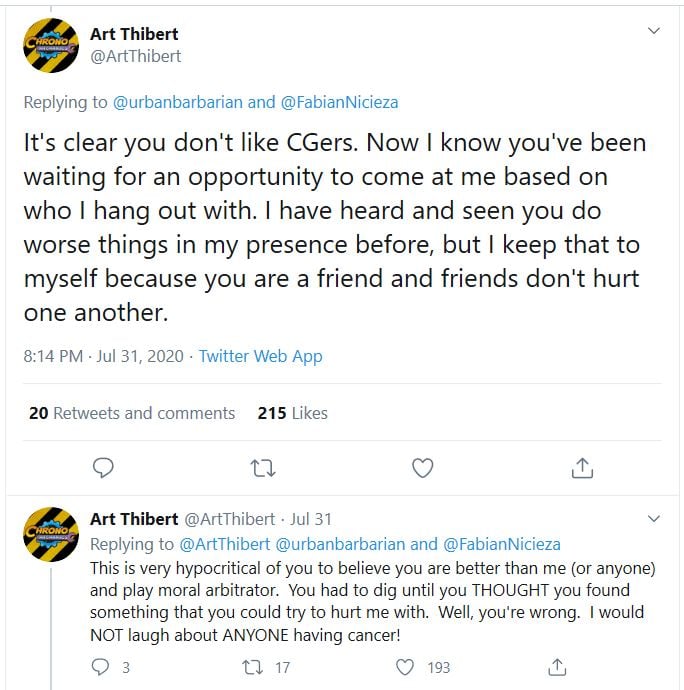Open @ArtThibert handle under main author name

(x=136, y=57)
